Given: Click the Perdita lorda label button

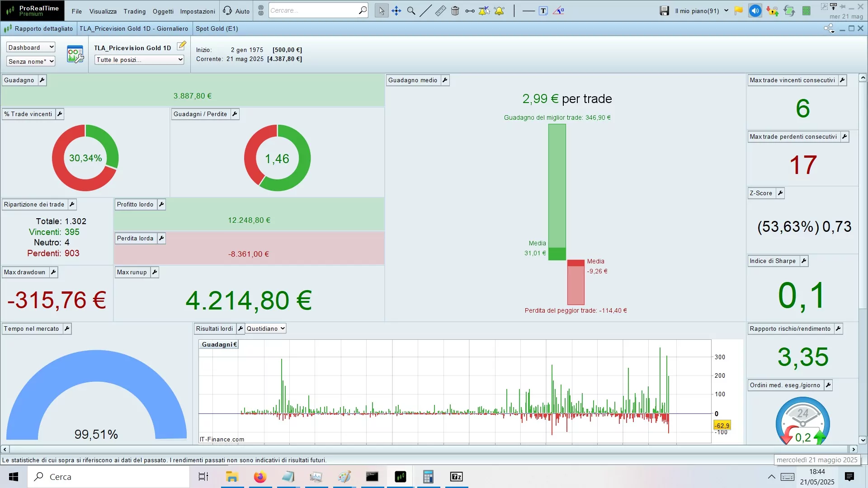Looking at the screenshot, I should click(x=135, y=239).
